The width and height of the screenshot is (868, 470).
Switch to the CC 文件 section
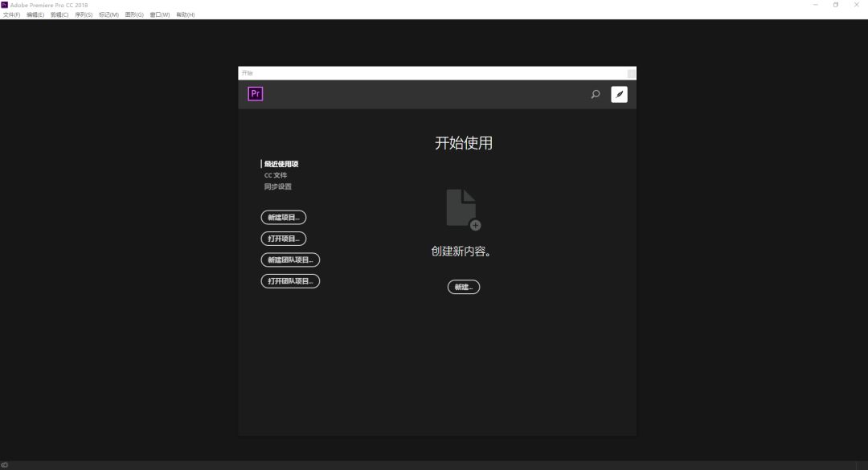tap(276, 174)
